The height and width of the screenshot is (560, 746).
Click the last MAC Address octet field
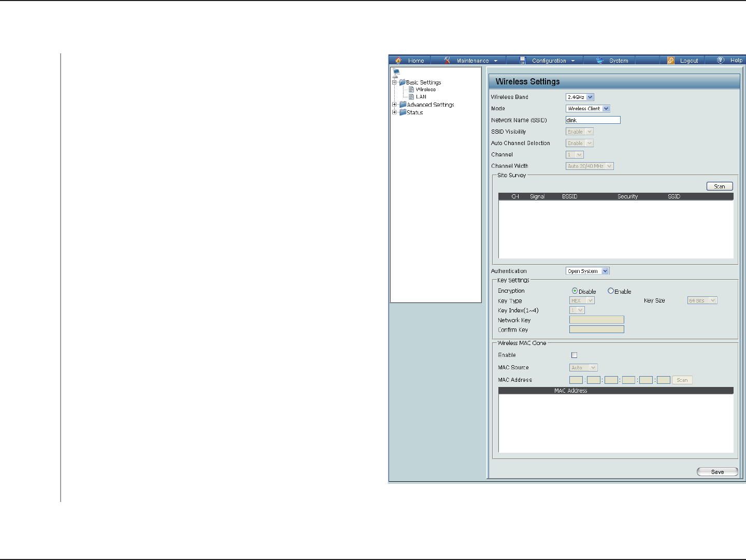[x=664, y=380]
